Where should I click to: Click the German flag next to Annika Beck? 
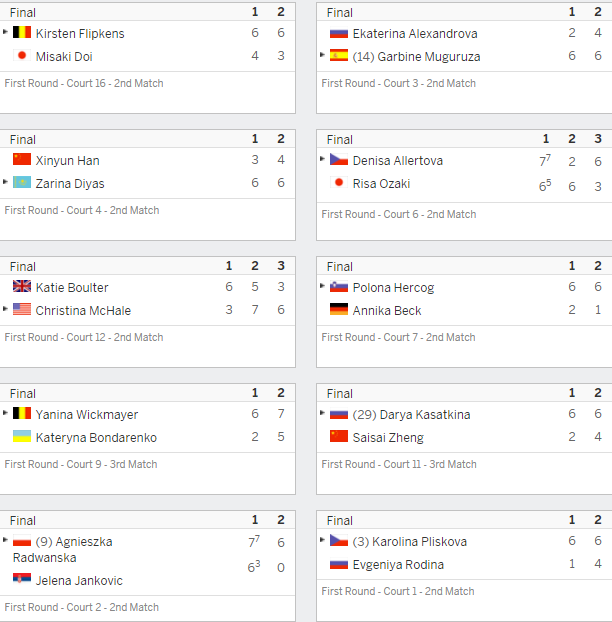click(x=339, y=309)
